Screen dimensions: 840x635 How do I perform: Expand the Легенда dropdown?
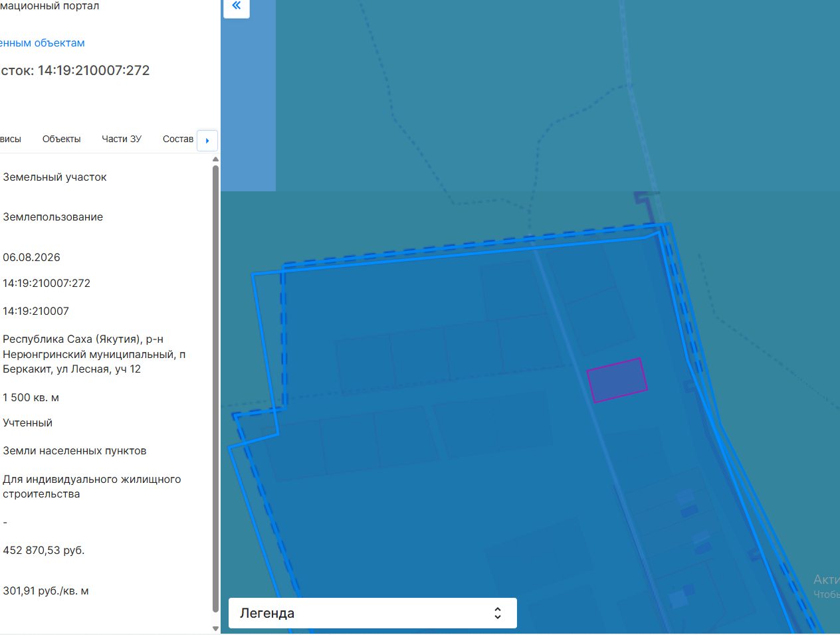(372, 613)
